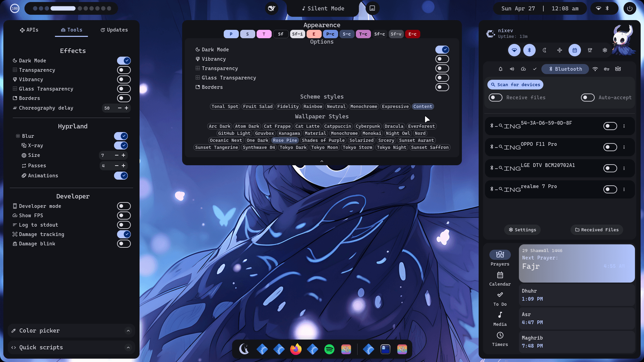Enable Vibrancy in Appearance options
The width and height of the screenshot is (644, 362).
tap(442, 59)
